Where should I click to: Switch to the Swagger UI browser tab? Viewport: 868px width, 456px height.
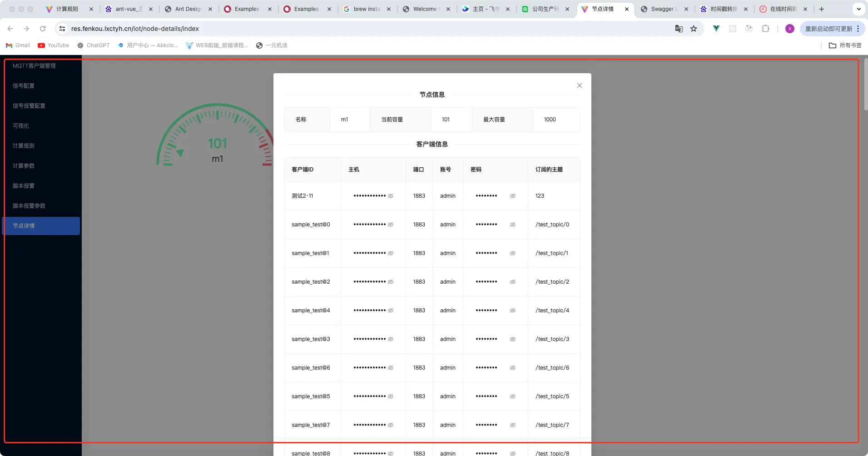click(663, 9)
